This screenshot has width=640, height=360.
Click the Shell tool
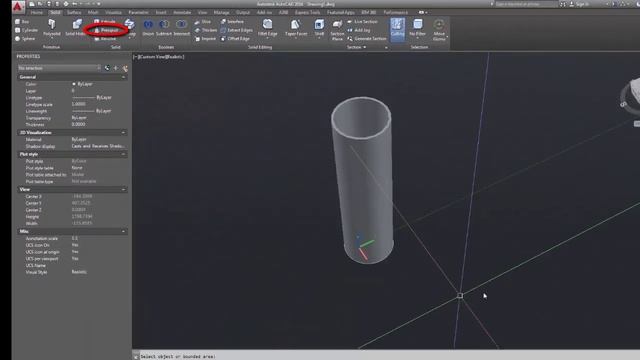[319, 28]
